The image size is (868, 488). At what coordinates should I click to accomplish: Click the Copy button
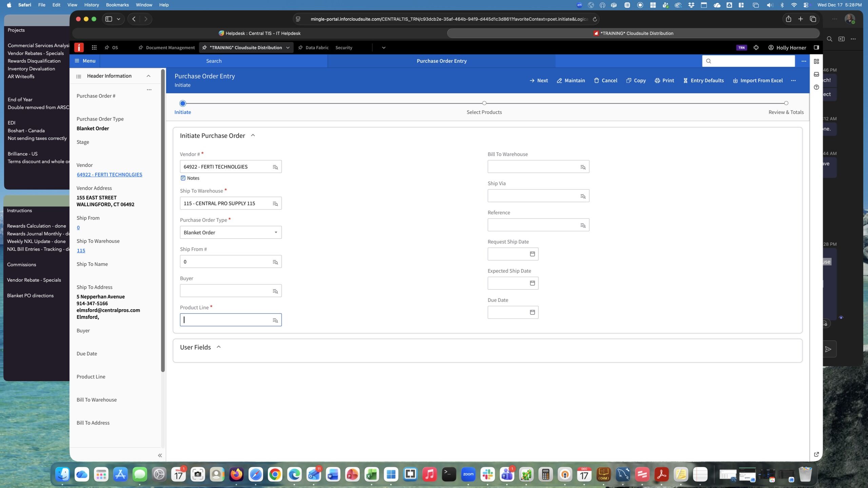[636, 81]
